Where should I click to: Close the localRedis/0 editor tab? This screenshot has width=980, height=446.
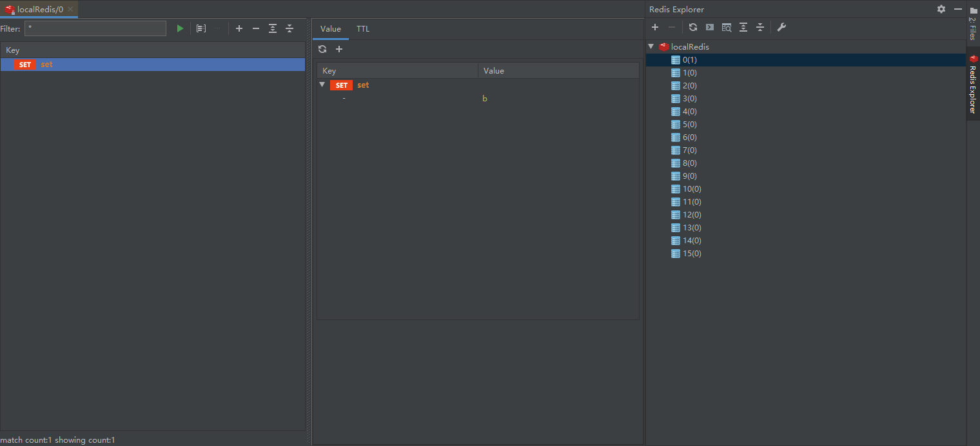pyautogui.click(x=70, y=9)
